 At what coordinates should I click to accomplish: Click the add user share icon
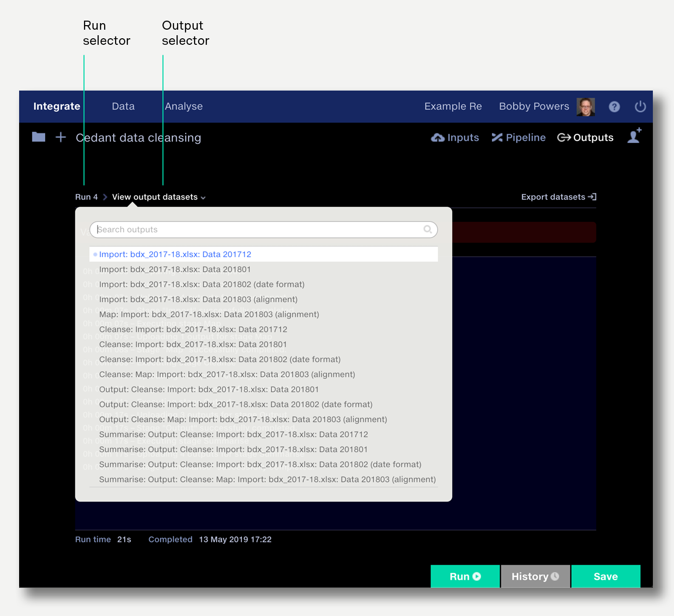click(634, 136)
